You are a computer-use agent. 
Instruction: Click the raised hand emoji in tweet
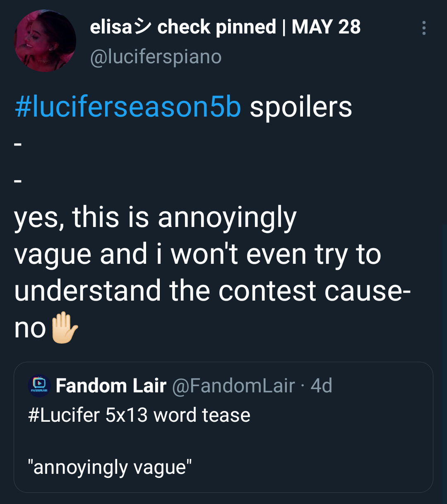point(64,328)
